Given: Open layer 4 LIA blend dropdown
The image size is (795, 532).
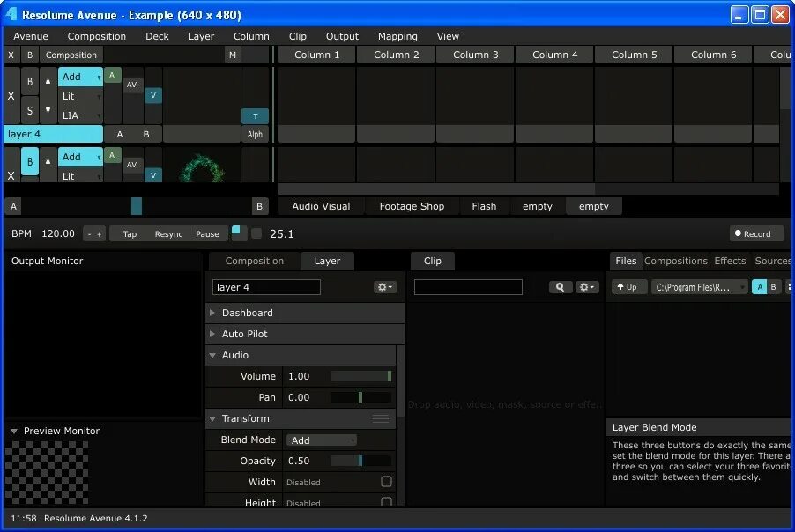Looking at the screenshot, I should pyautogui.click(x=80, y=115).
